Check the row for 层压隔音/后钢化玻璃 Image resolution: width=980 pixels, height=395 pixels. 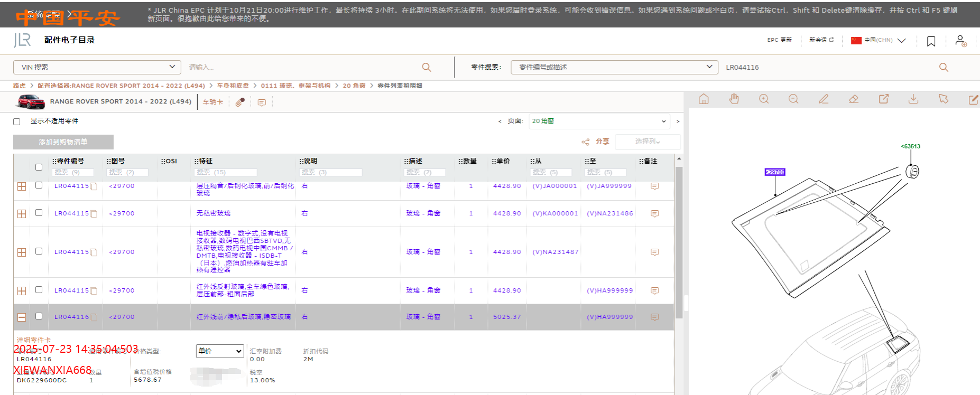click(39, 185)
